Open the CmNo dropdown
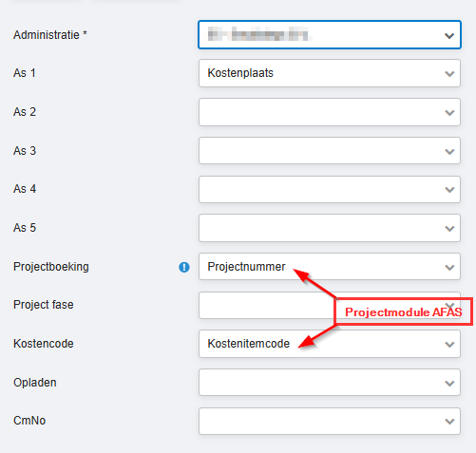The height and width of the screenshot is (453, 476). [330, 421]
